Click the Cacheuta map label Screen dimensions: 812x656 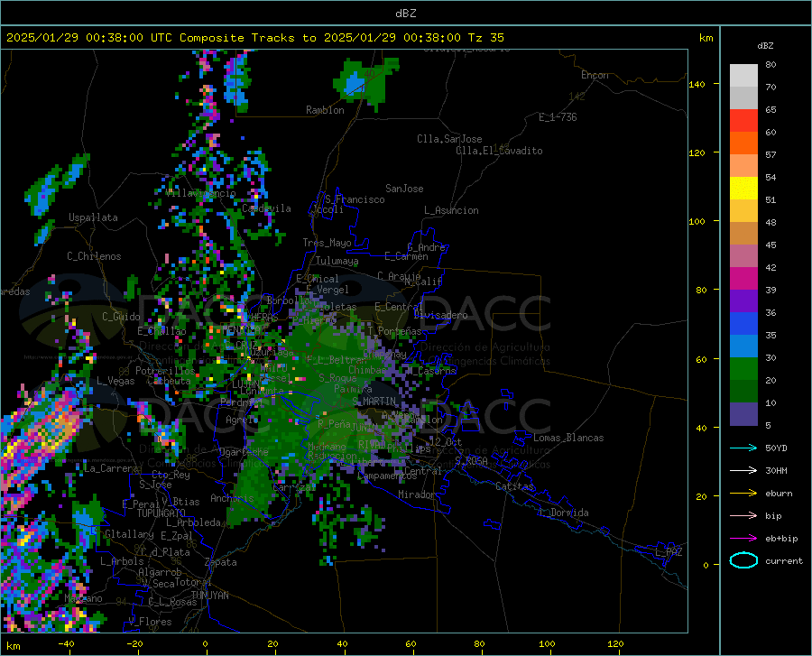click(170, 381)
